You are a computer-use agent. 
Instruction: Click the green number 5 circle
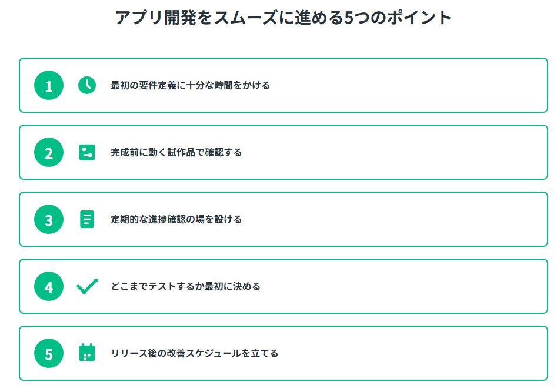(49, 353)
